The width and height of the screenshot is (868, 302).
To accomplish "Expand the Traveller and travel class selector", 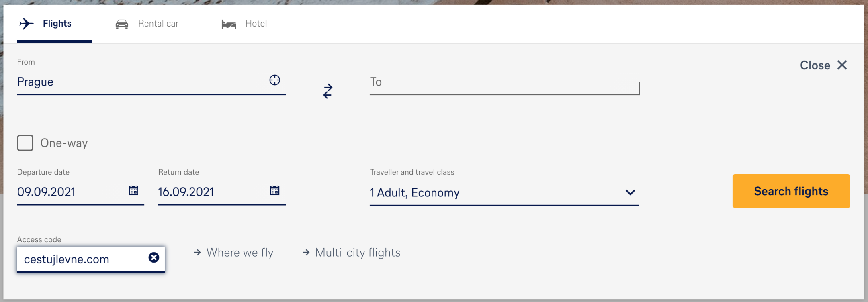I will point(630,192).
